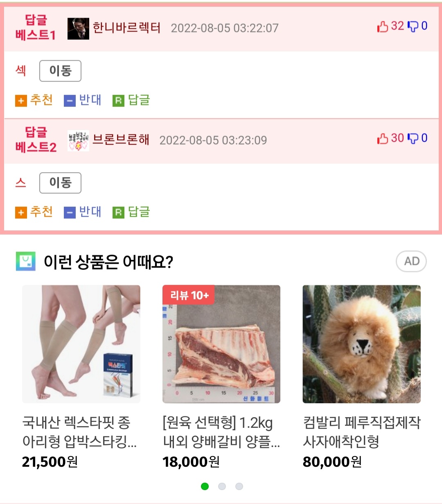Image resolution: width=442 pixels, height=504 pixels.
Task: Open username link 한니바르렉터
Action: (126, 28)
